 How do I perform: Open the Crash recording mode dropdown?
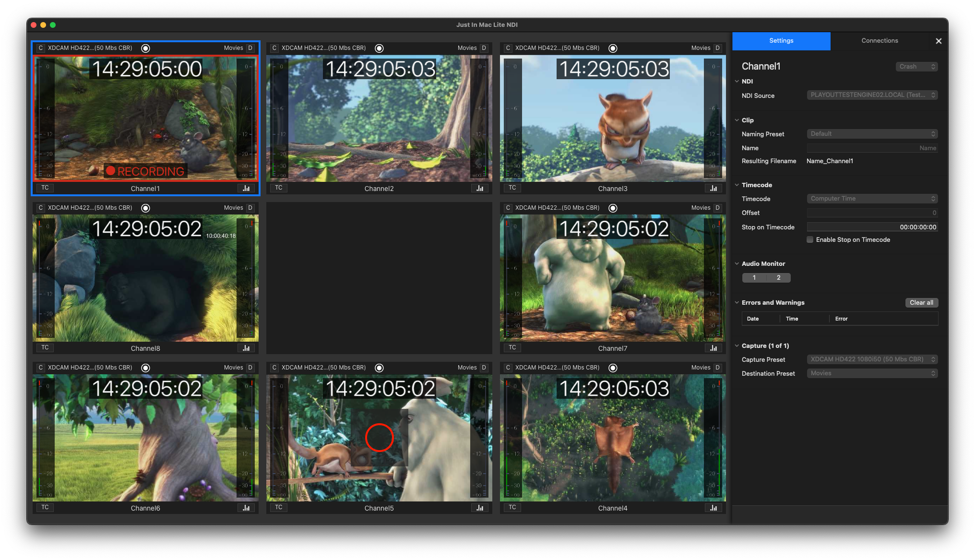tap(916, 67)
